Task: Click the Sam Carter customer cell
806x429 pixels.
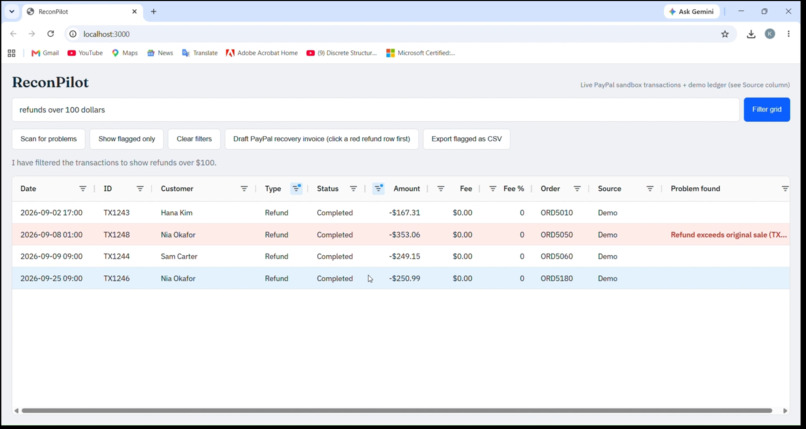Action: tap(179, 256)
